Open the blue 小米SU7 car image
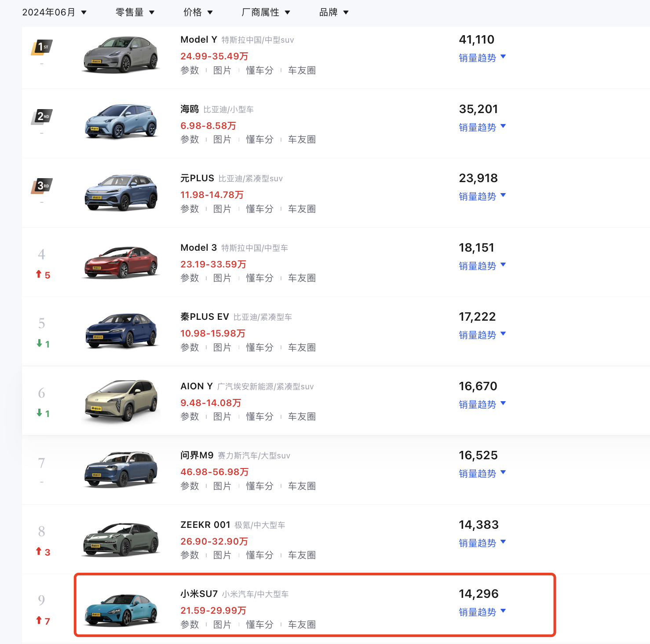Viewport: 650px width, 644px height. [121, 609]
